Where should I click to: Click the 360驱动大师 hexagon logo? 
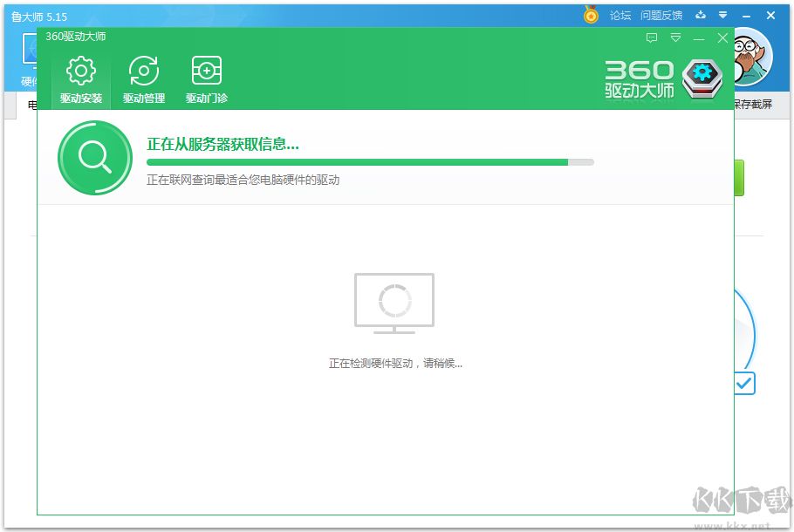pos(702,77)
